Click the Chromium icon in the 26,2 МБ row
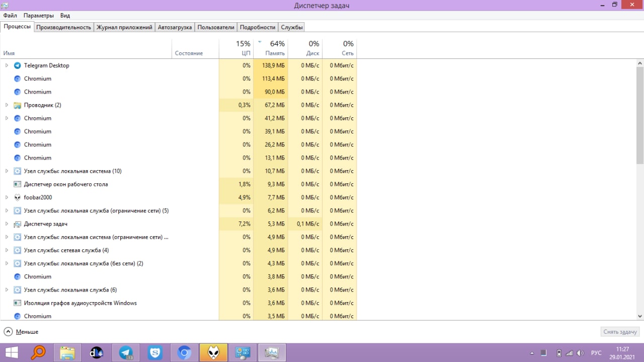This screenshot has width=644, height=362. (18, 144)
